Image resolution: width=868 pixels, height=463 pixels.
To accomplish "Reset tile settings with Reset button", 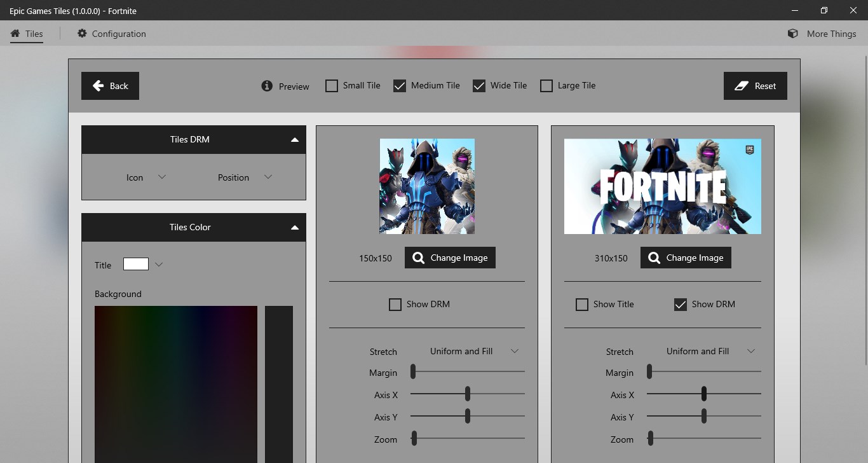I will [756, 86].
